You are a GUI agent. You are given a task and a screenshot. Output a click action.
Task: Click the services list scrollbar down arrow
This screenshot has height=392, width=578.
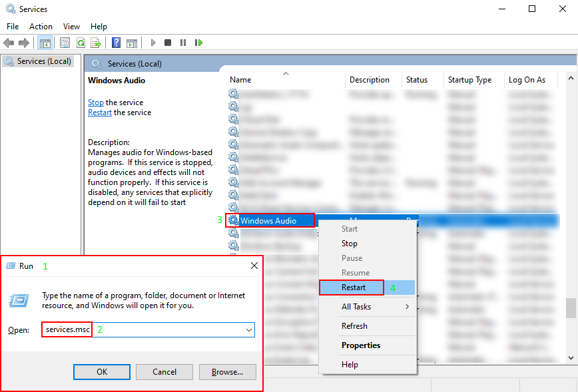571,358
